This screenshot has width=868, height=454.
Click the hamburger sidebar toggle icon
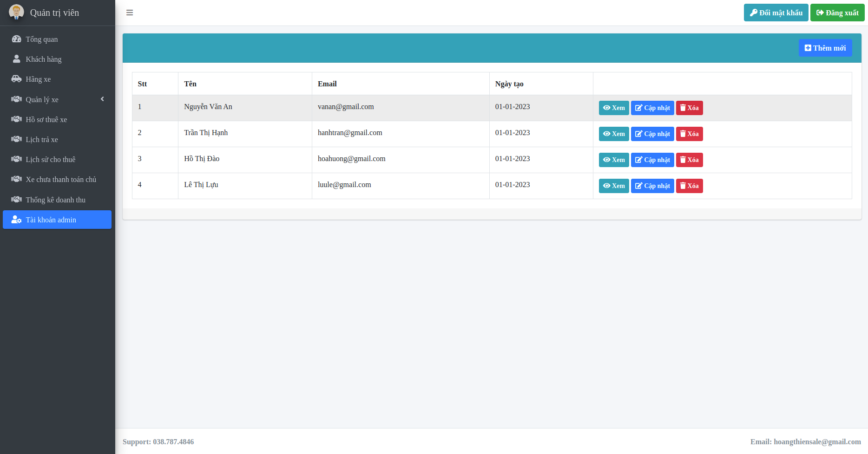point(130,13)
